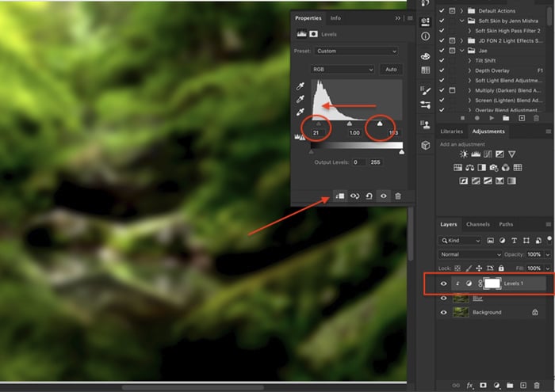Uncheck the Tilt Shift action
Screen dimensions: 555x392
pos(442,60)
